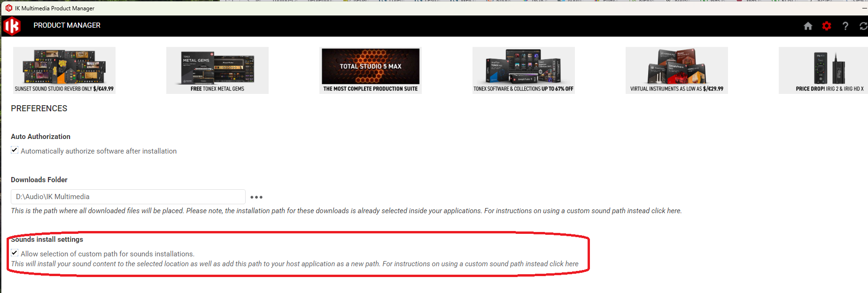Click the Auto Authorization heading
The image size is (868, 293).
tap(41, 137)
